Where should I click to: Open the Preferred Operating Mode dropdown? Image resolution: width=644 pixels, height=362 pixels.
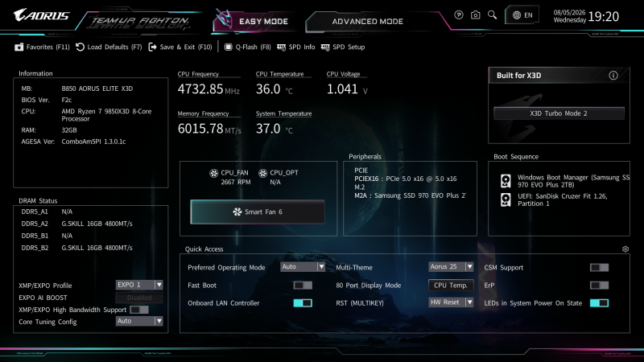pyautogui.click(x=303, y=267)
